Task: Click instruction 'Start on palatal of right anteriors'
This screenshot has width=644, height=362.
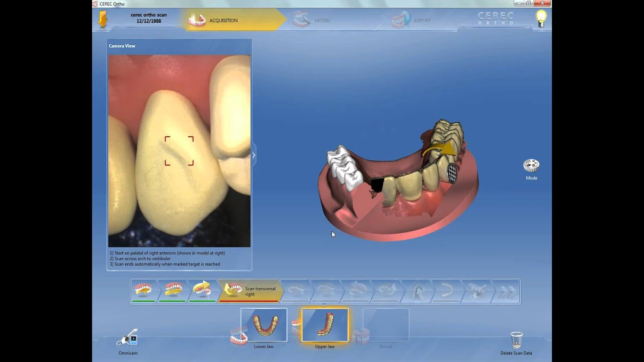Action: 167,253
